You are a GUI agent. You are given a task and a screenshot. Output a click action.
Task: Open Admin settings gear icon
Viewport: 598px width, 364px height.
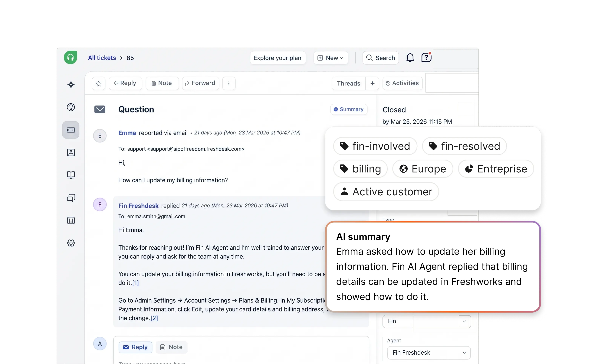(x=71, y=243)
